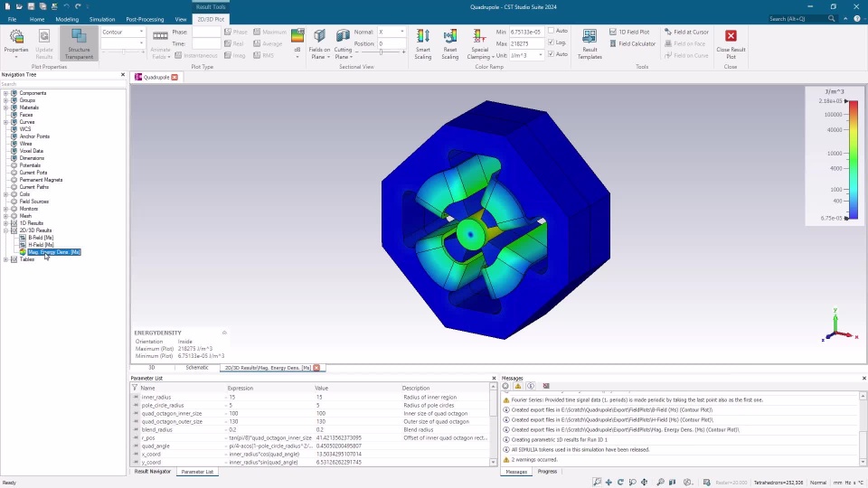Screen dimensions: 868x488
Task: Open the Contour plot type dropdown
Action: [x=123, y=33]
